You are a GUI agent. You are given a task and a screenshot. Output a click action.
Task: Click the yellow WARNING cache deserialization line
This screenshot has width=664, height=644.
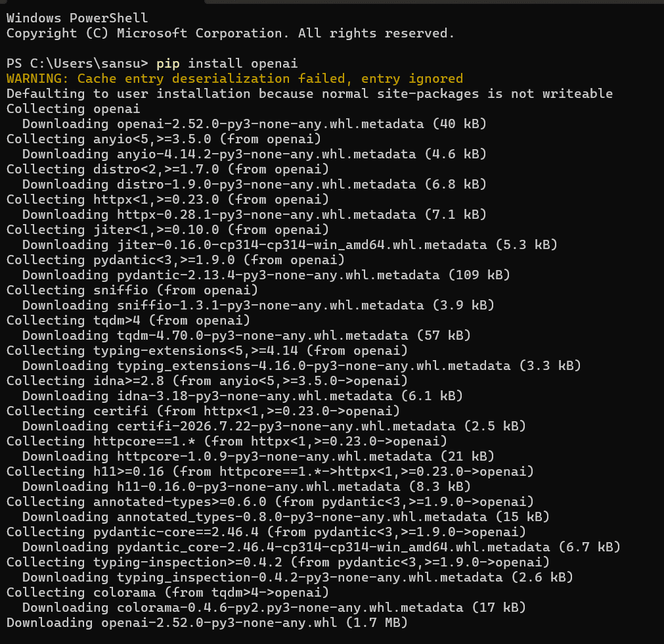coord(234,79)
